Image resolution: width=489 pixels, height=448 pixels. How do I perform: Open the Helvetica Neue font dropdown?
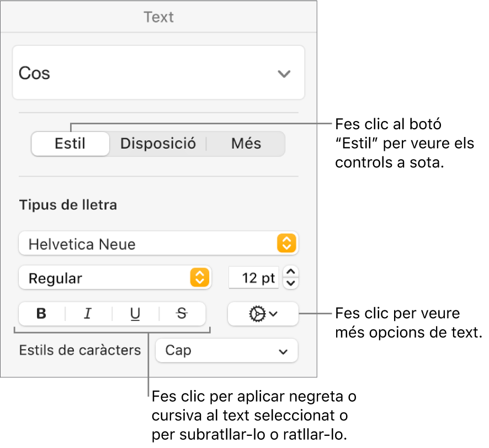tap(149, 244)
